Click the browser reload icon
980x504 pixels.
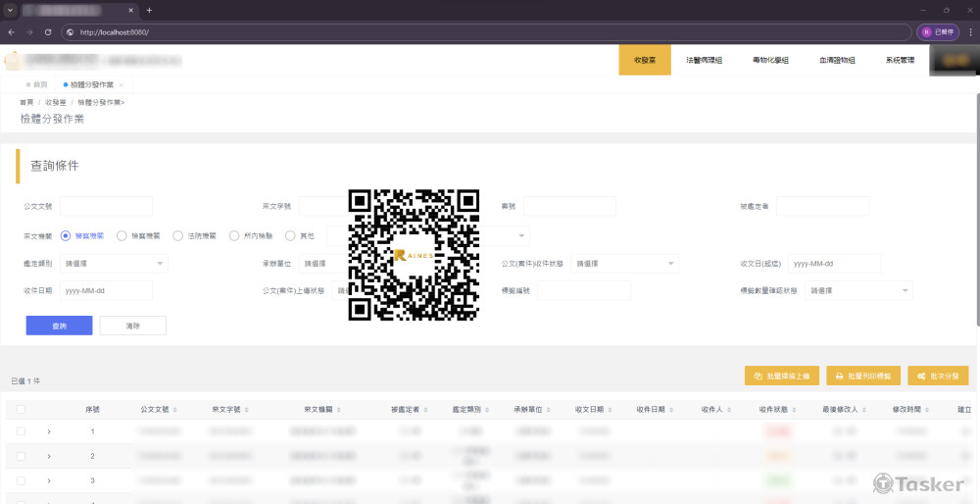pyautogui.click(x=48, y=32)
